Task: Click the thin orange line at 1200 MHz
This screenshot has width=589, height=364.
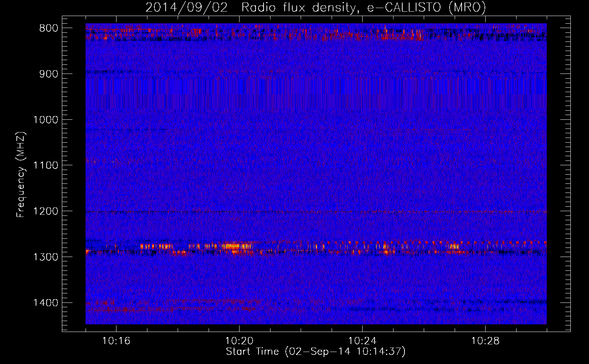Action: point(316,211)
